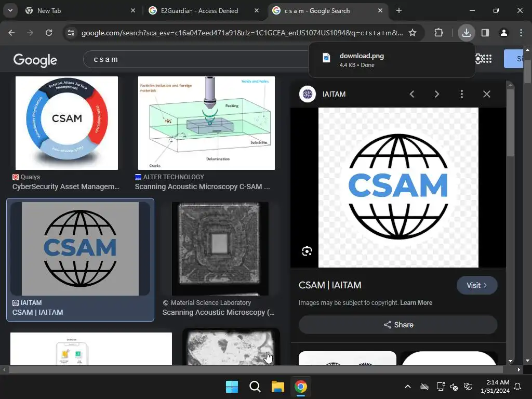Open the large CSAM globe preview image
Viewport: 532px width, 399px height.
pos(398,187)
